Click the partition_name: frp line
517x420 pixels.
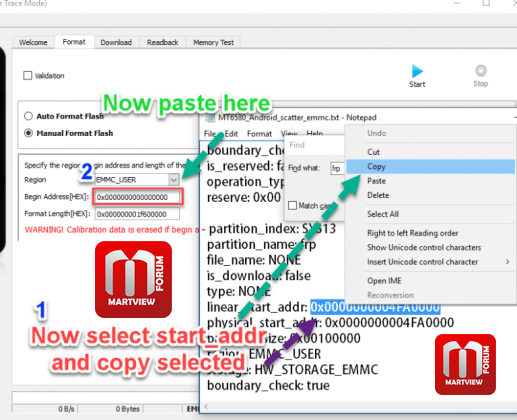[261, 245]
